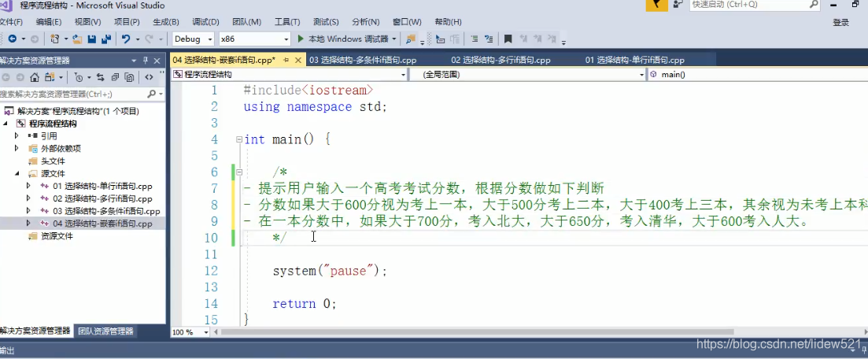This screenshot has width=868, height=359.
Task: Click the Save All icon
Action: pyautogui.click(x=105, y=39)
